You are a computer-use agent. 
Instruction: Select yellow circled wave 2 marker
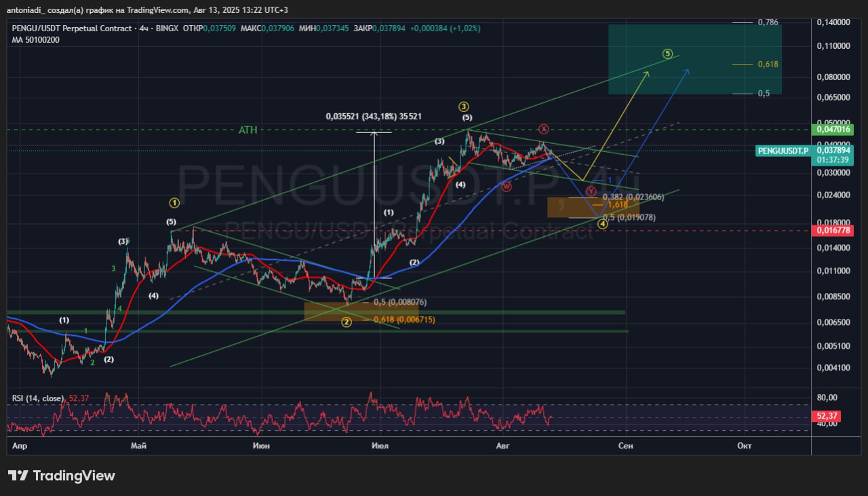click(x=347, y=322)
